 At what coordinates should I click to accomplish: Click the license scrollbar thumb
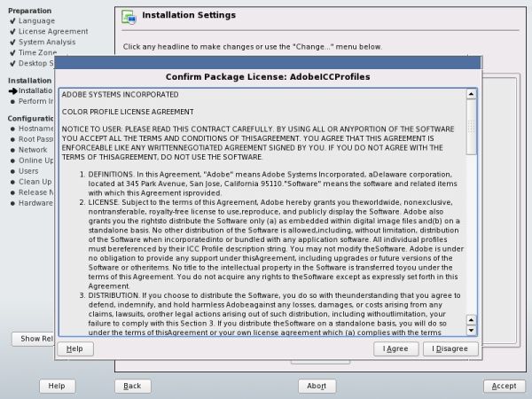471,127
